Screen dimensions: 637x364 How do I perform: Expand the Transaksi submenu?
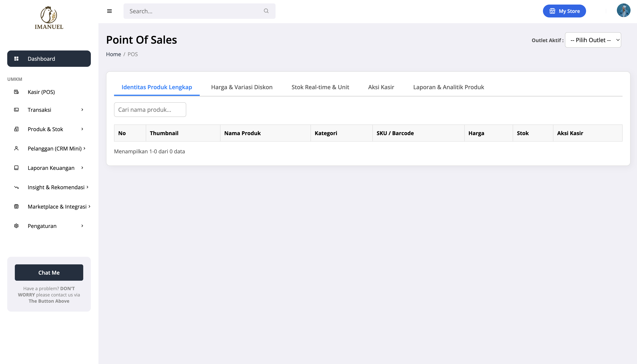click(82, 110)
